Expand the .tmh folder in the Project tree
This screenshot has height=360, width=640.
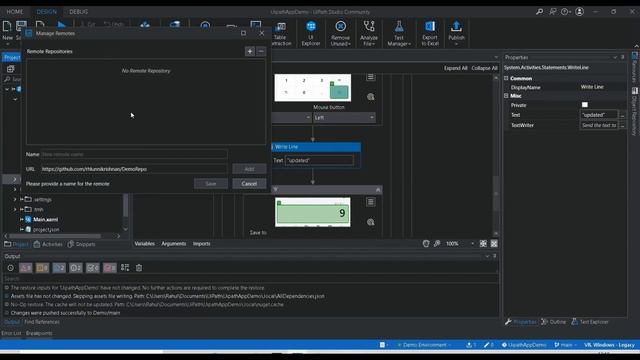pos(15,209)
